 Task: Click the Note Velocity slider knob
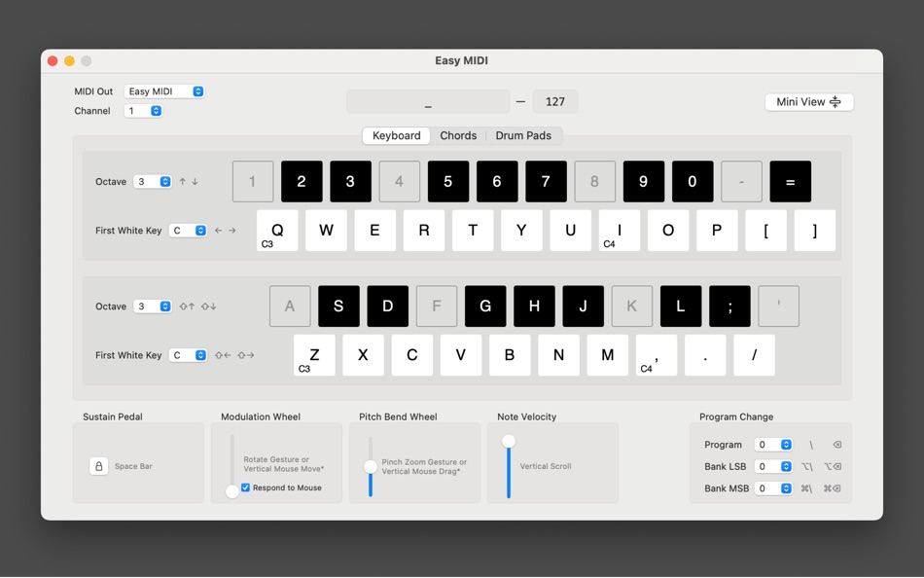coord(509,441)
